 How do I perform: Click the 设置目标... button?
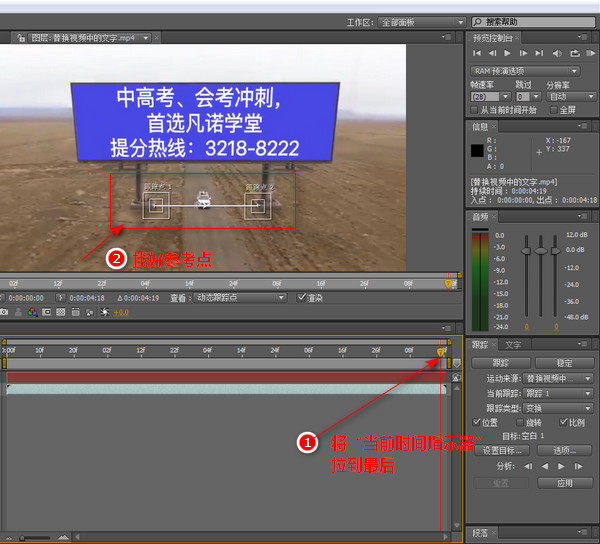(502, 451)
